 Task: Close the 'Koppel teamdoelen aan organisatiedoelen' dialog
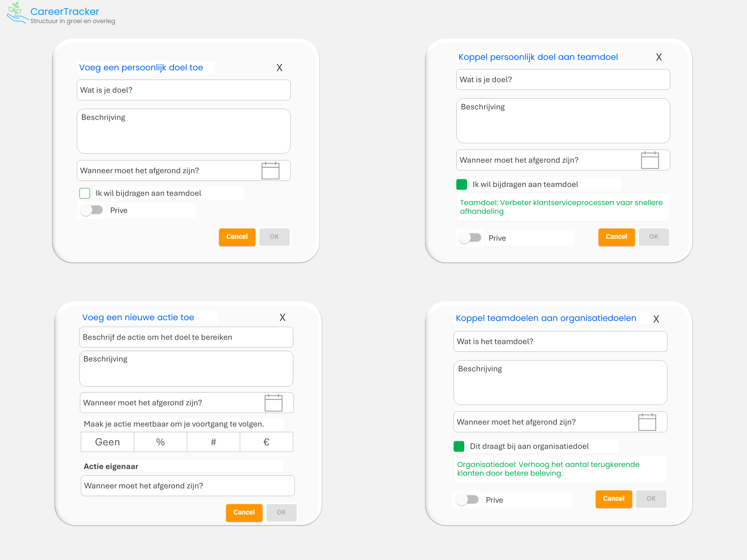[656, 319]
